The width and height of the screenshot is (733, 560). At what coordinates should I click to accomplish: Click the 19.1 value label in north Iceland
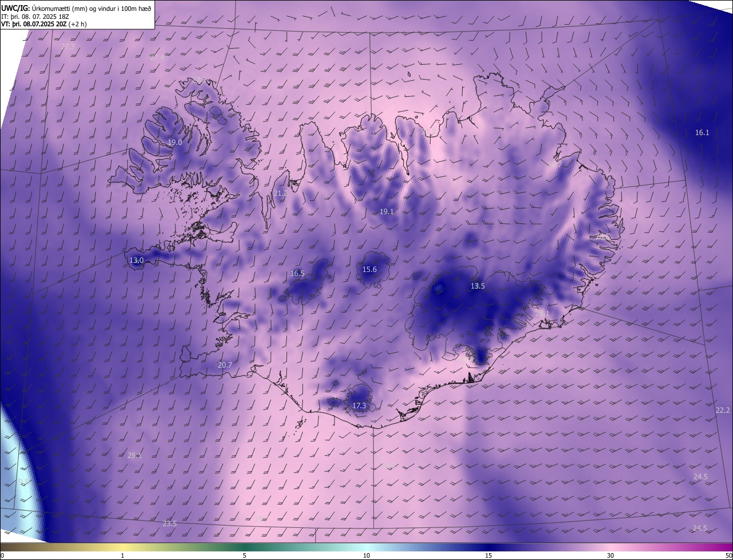pyautogui.click(x=387, y=211)
